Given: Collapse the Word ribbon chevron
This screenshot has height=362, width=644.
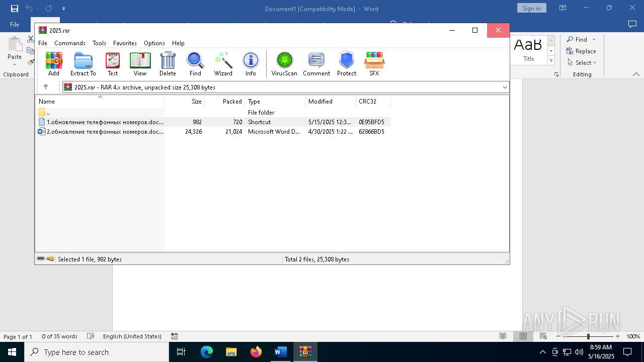Looking at the screenshot, I should click(x=636, y=74).
